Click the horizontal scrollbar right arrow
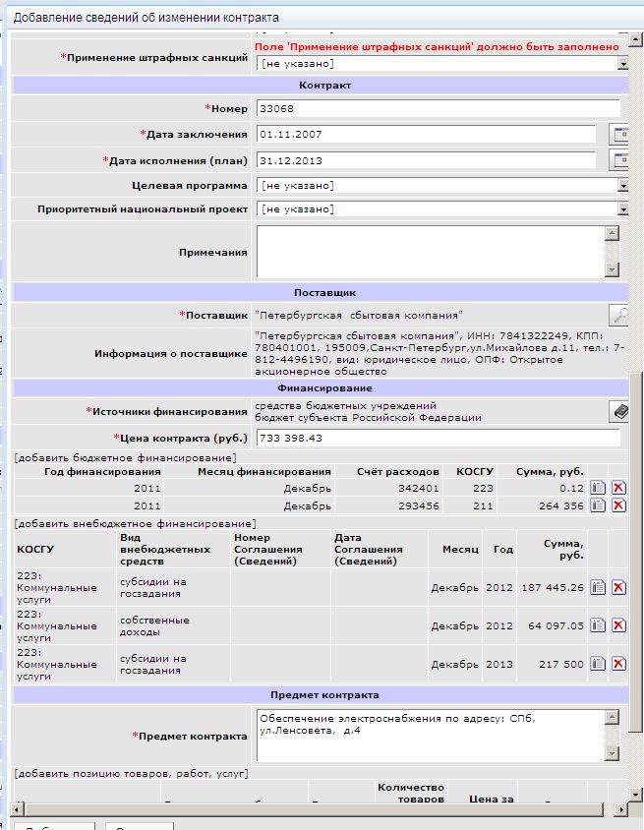The image size is (644, 830). click(620, 809)
